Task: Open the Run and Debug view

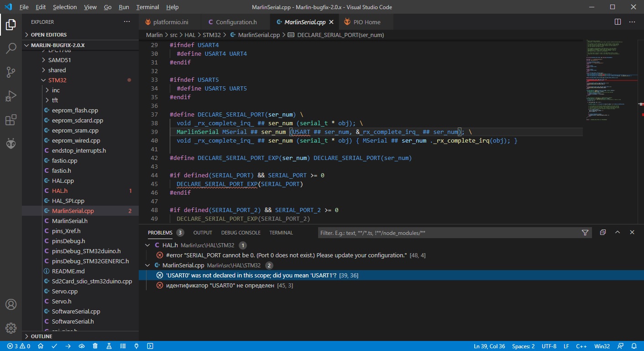Action: pos(11,96)
